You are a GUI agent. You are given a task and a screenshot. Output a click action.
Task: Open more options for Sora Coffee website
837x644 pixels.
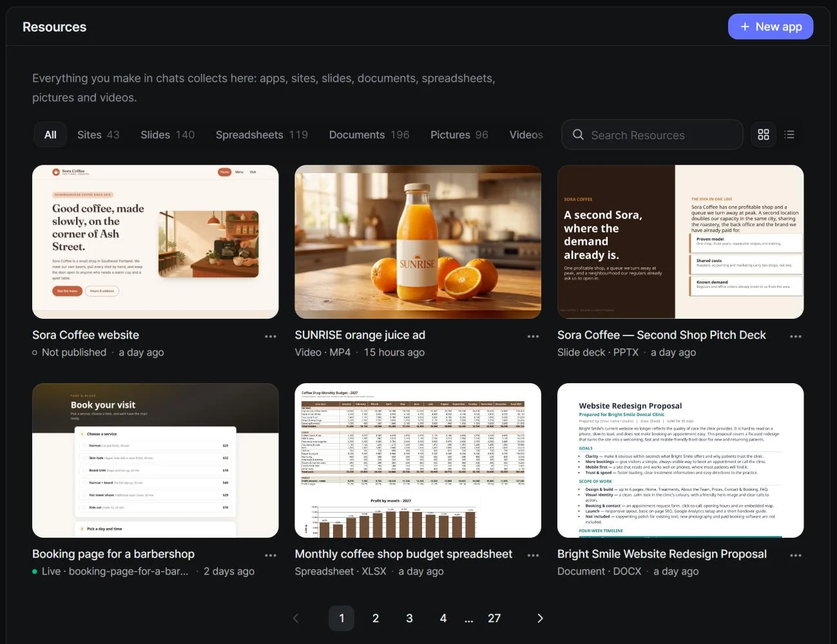tap(271, 336)
